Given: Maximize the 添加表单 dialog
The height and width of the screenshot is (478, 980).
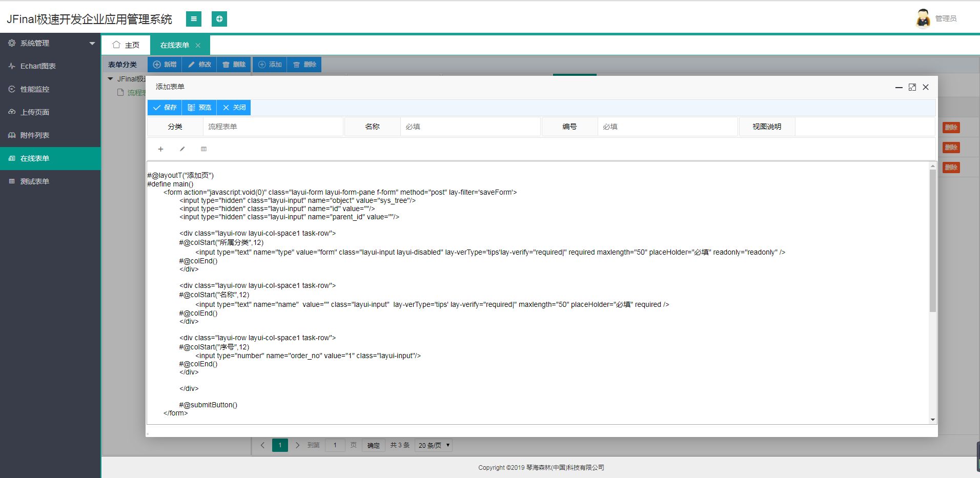Looking at the screenshot, I should click(x=912, y=87).
